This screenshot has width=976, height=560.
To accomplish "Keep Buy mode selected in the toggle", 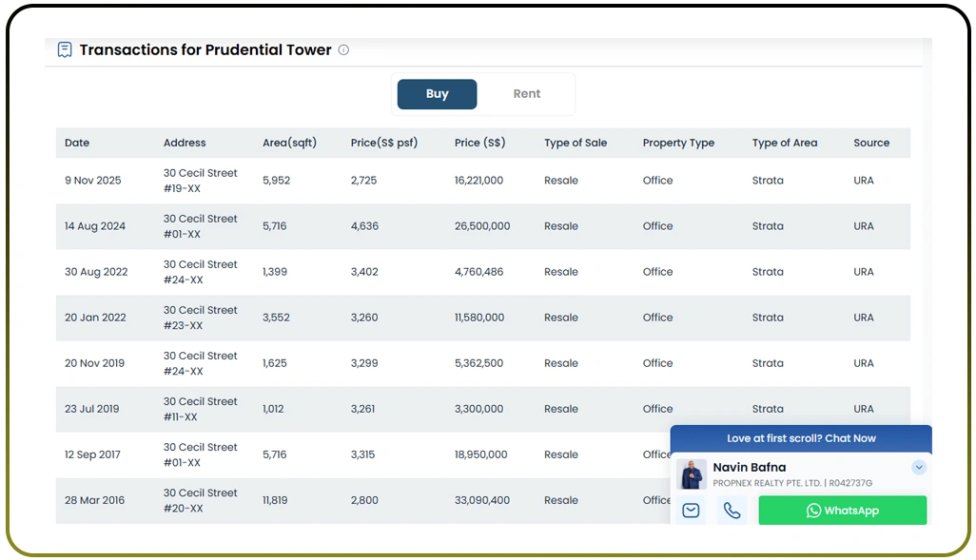I will click(x=437, y=93).
